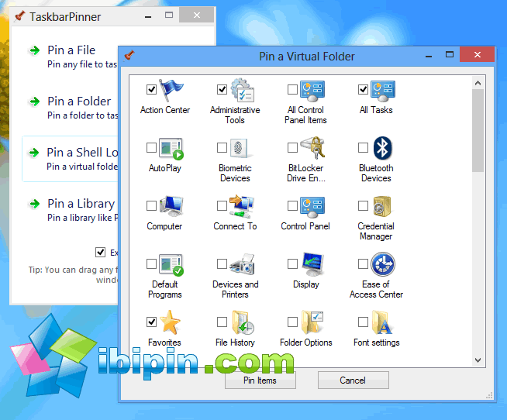Viewport: 507px width, 420px height.
Task: Check the Devices and Printers checkbox
Action: click(x=222, y=263)
